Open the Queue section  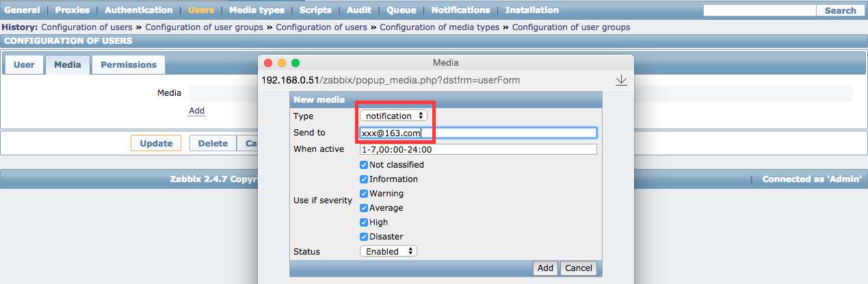(x=402, y=10)
